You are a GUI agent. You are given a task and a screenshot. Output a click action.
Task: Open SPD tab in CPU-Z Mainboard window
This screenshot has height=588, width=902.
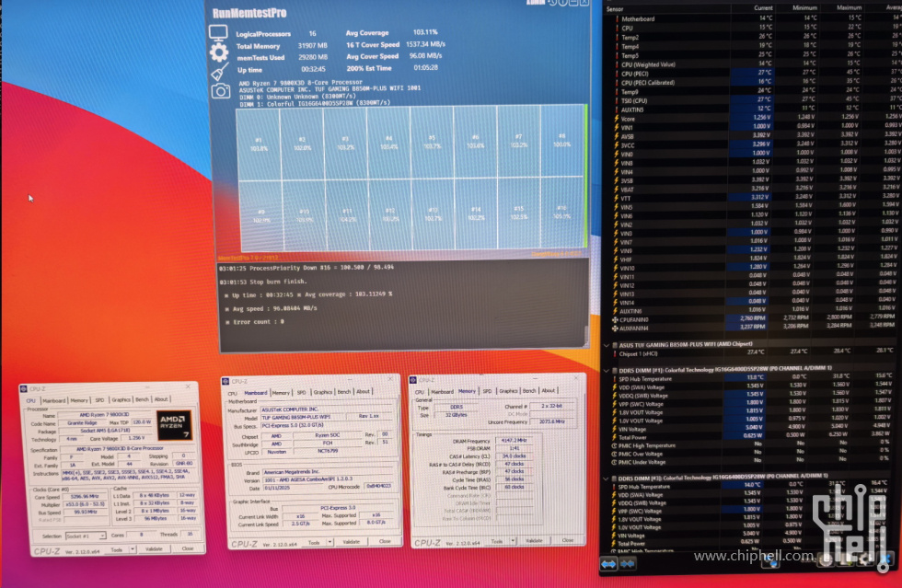pyautogui.click(x=302, y=392)
